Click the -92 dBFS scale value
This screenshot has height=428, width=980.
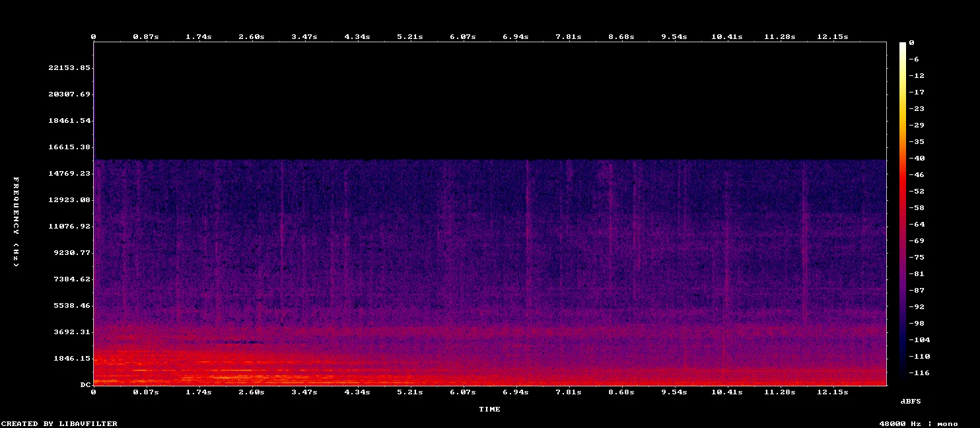tap(917, 307)
